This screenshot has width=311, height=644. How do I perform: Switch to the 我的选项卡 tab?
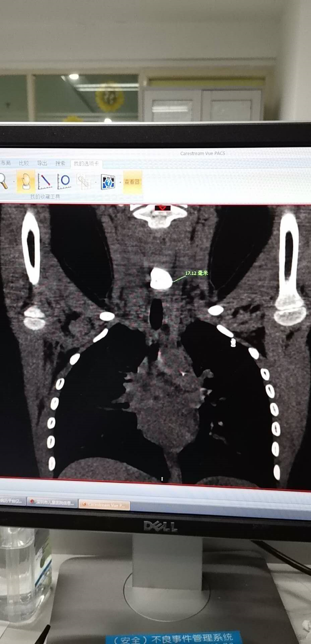[x=87, y=164]
